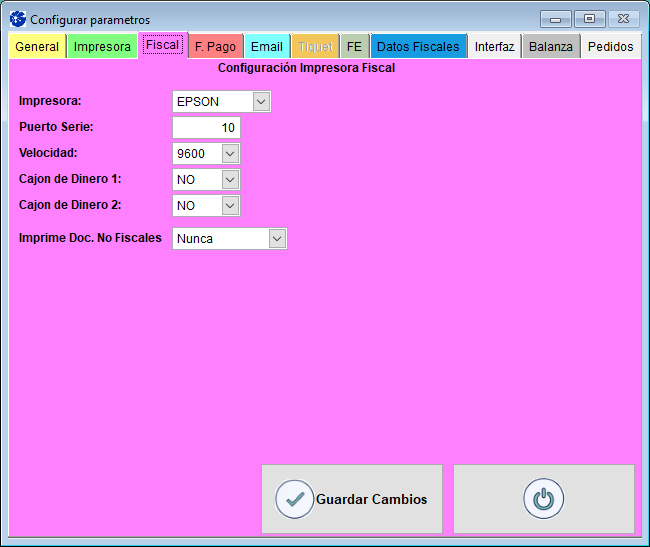This screenshot has height=547, width=650.
Task: Open the Datos Fiscales tab
Action: point(418,47)
